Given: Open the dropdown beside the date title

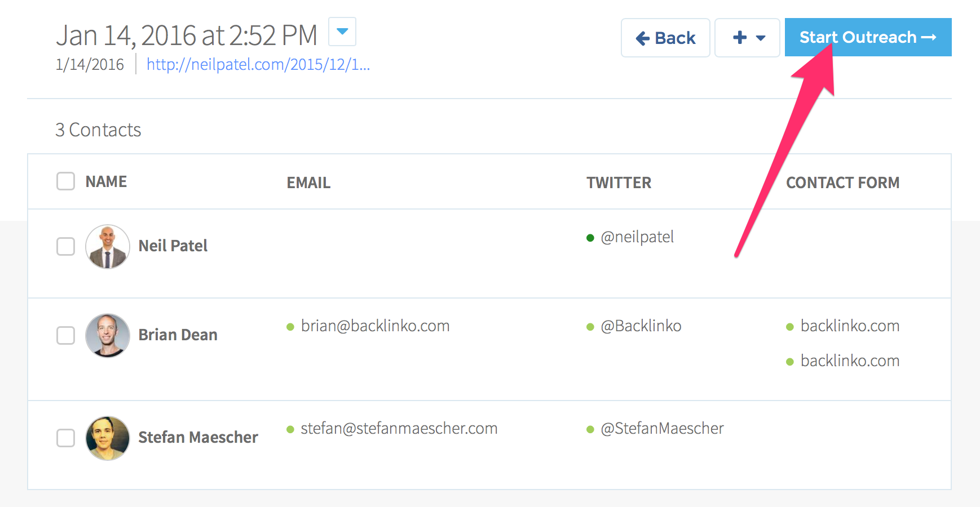Looking at the screenshot, I should tap(342, 32).
